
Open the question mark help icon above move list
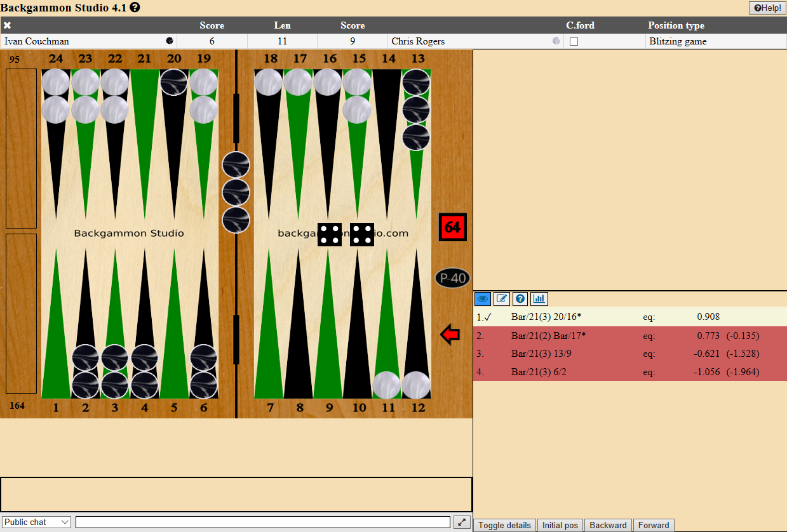(x=520, y=298)
